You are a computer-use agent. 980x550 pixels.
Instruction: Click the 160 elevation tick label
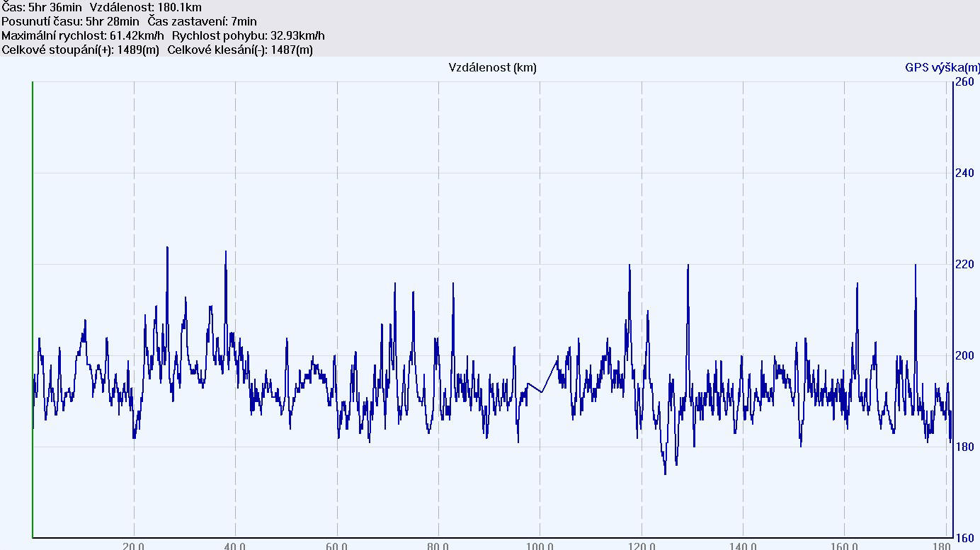click(x=964, y=538)
